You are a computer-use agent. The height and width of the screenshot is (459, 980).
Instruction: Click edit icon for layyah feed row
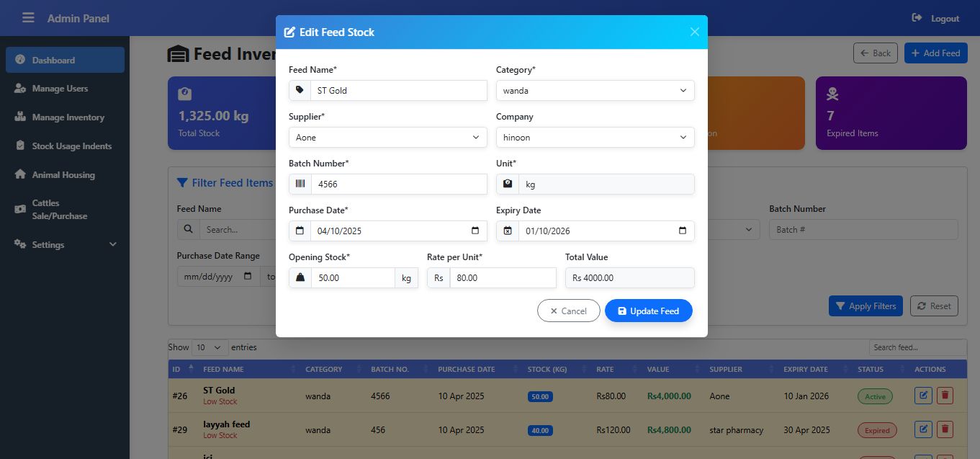(x=923, y=429)
